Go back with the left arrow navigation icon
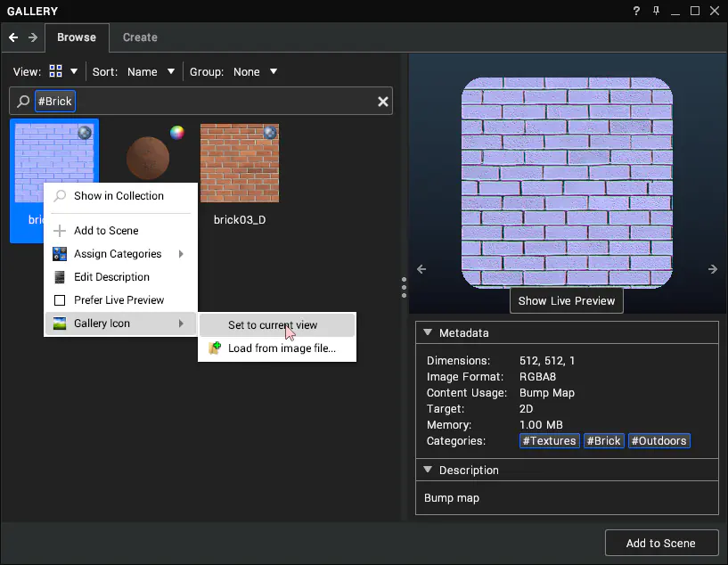 (x=13, y=37)
